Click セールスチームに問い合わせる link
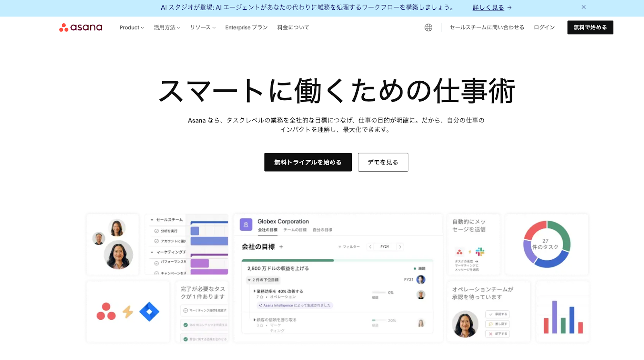 pos(487,27)
